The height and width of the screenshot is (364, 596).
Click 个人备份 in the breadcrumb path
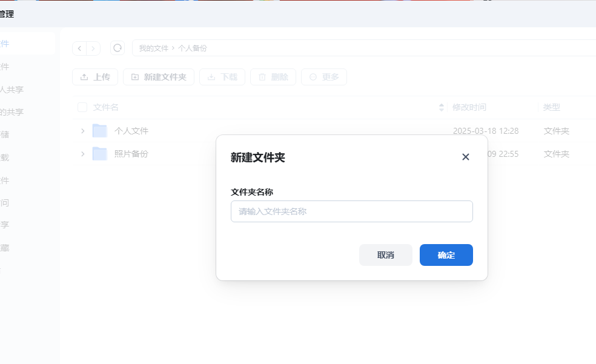tap(193, 48)
